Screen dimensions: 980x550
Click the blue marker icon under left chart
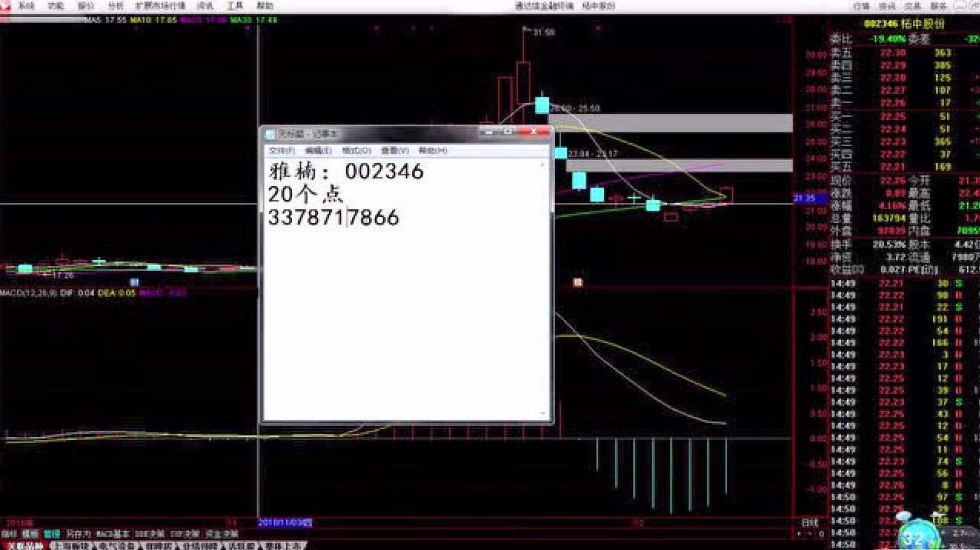pyautogui.click(x=135, y=282)
